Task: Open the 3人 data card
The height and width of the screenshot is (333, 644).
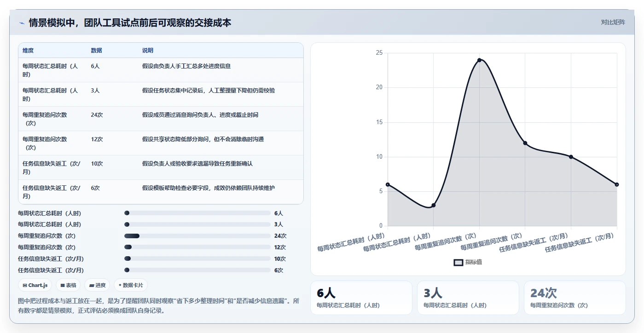Action: pyautogui.click(x=468, y=298)
